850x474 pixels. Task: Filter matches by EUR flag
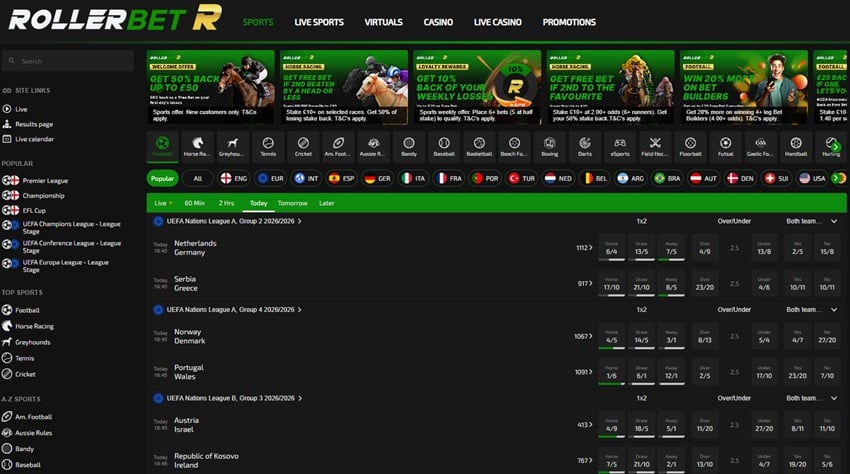coord(270,178)
